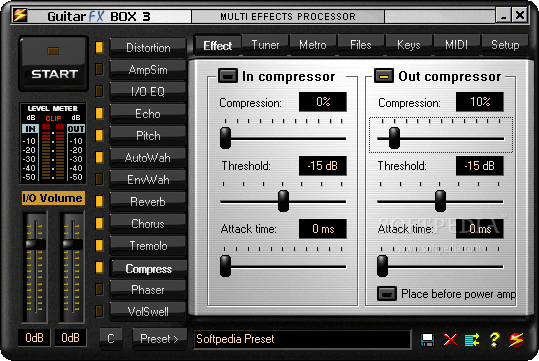The height and width of the screenshot is (361, 539).
Task: Open the Setup tab
Action: pos(504,45)
